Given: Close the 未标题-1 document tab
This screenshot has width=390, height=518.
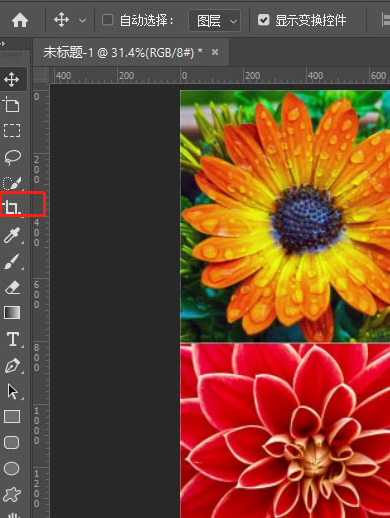Looking at the screenshot, I should point(215,52).
